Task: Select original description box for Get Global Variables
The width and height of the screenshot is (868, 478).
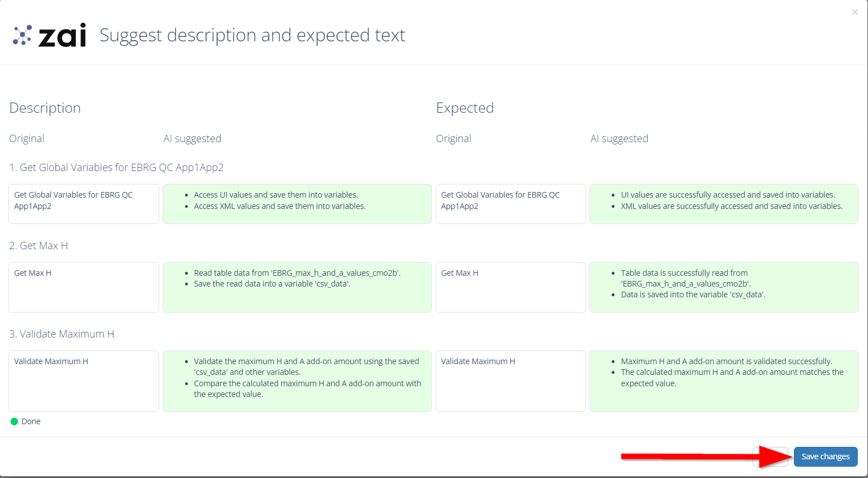Action: coord(84,204)
